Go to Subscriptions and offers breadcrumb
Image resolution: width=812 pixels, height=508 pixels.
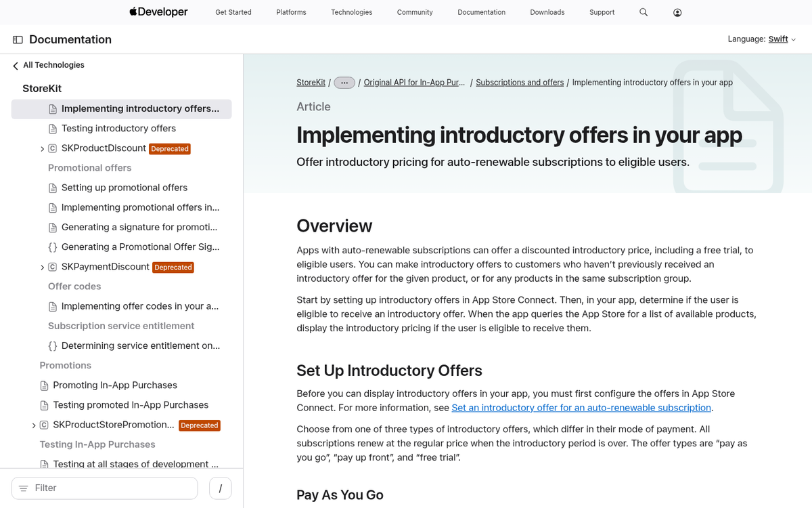coord(520,83)
